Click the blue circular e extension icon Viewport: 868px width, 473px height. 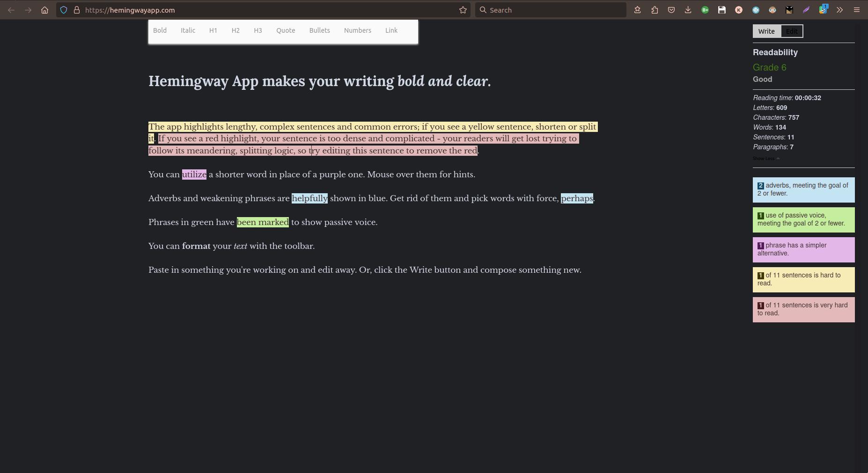[x=756, y=10]
